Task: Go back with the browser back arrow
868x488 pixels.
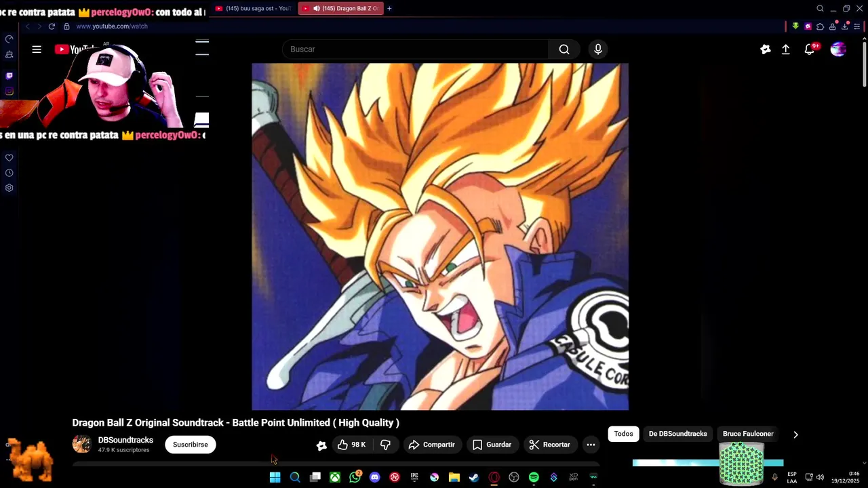Action: (x=27, y=26)
